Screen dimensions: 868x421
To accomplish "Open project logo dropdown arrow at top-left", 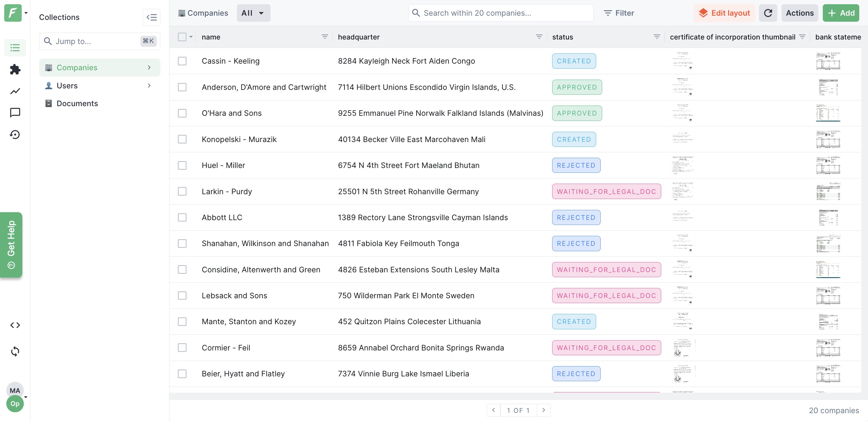I will (x=26, y=13).
